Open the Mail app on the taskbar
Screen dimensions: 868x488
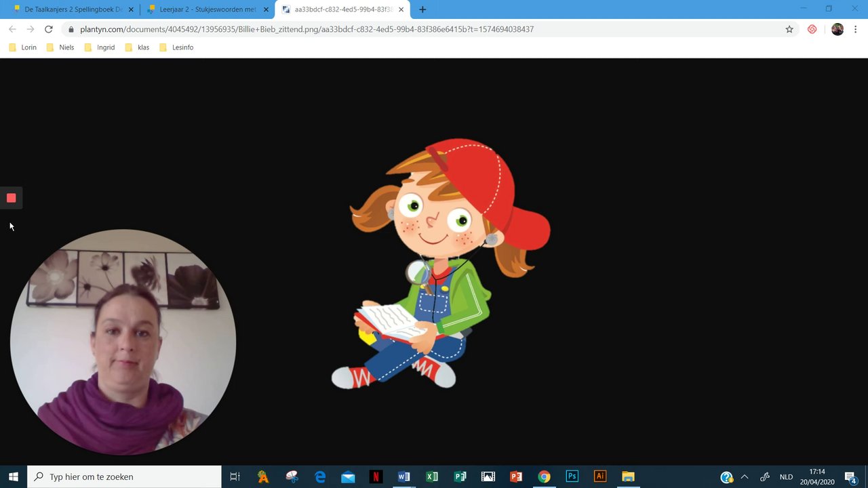click(348, 476)
